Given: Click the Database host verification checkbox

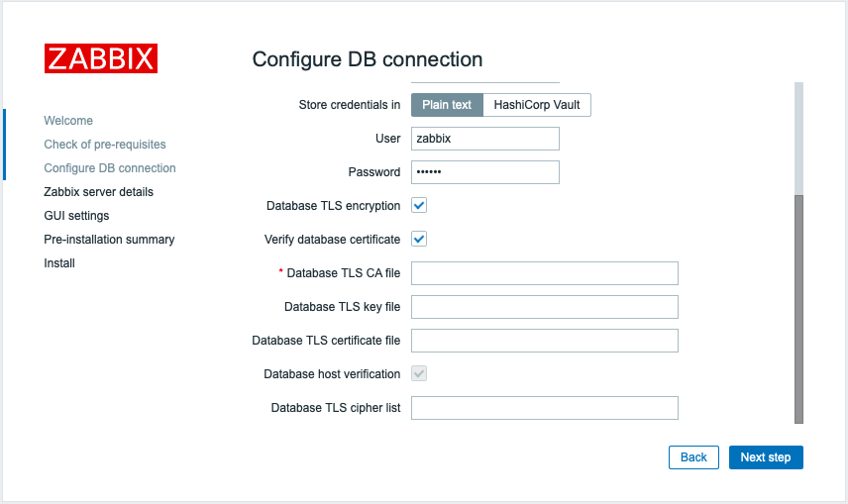Looking at the screenshot, I should point(419,373).
